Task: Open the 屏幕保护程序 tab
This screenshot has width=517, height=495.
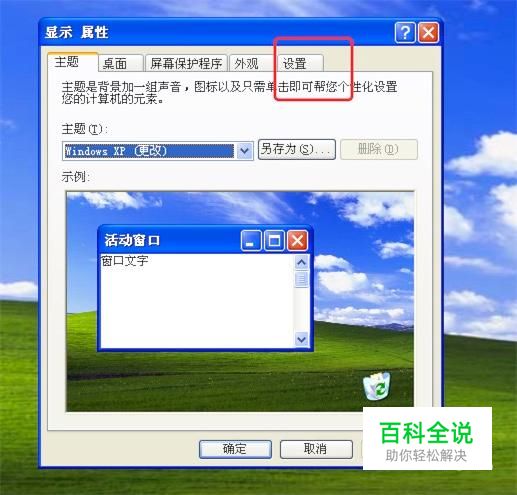Action: [x=186, y=63]
